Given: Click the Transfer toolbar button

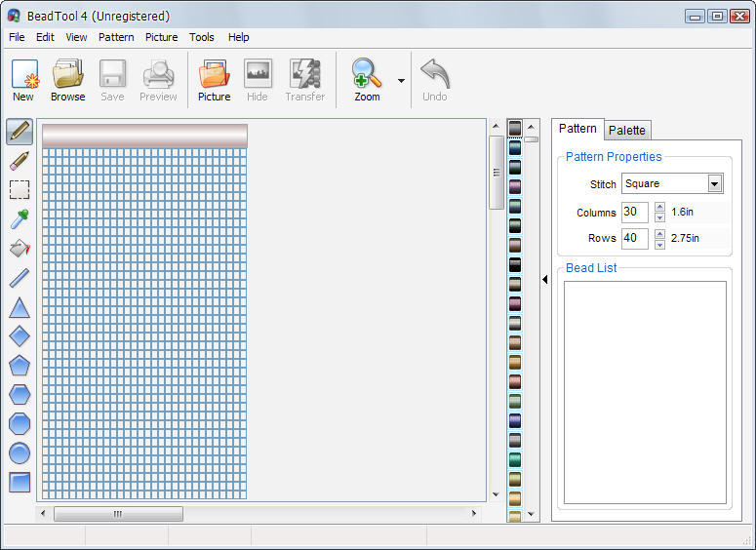Looking at the screenshot, I should 304,80.
